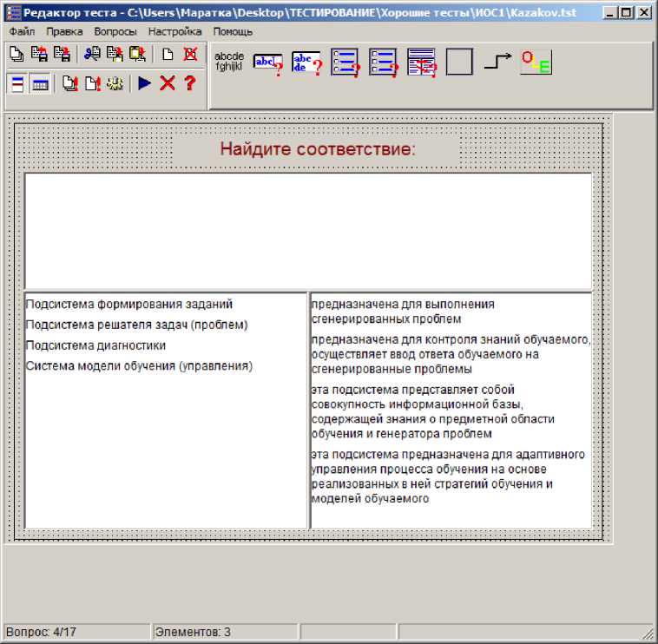
Task: Toggle the horizontal lines layout view button
Action: (x=17, y=84)
